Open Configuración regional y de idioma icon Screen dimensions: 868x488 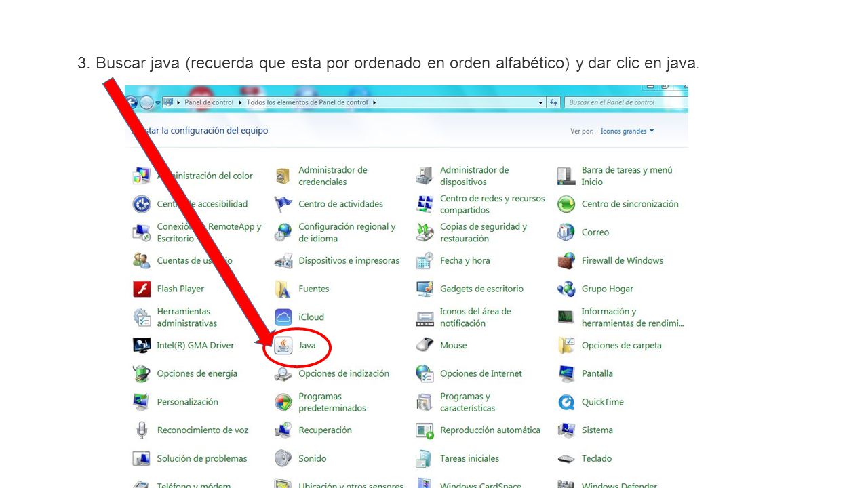[x=283, y=232]
